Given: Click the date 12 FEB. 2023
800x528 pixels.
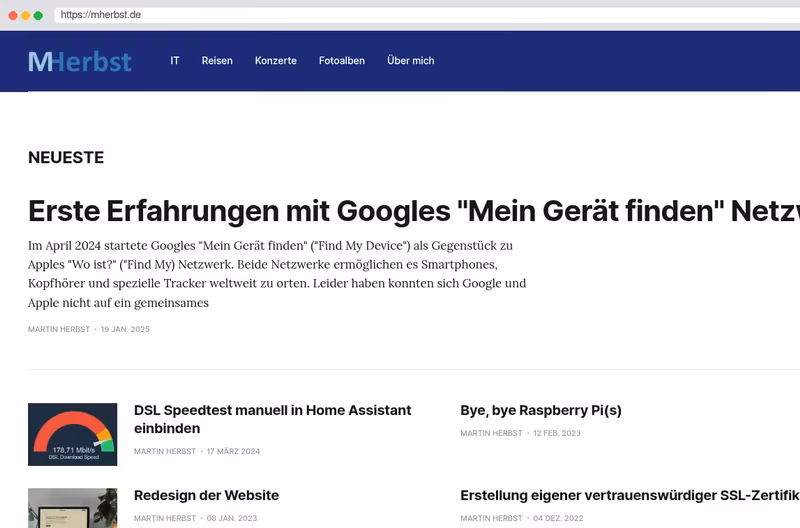Looking at the screenshot, I should (557, 433).
